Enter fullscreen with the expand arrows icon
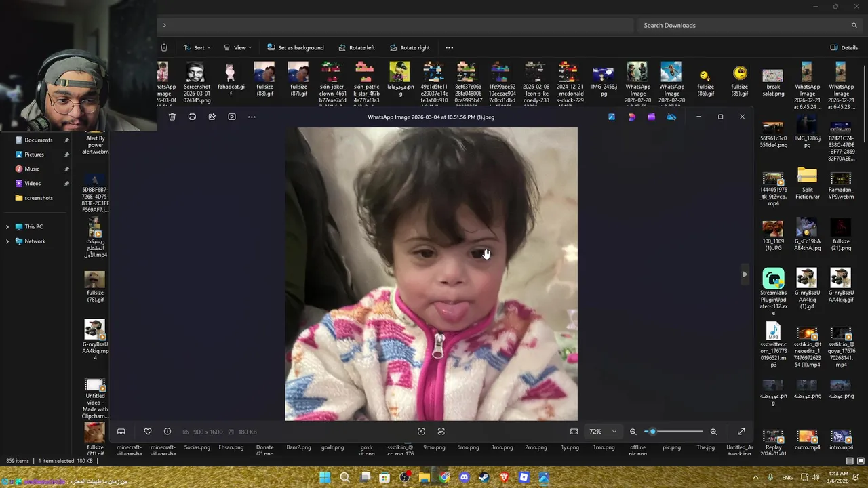Screen dimensions: 868x488 click(x=741, y=432)
